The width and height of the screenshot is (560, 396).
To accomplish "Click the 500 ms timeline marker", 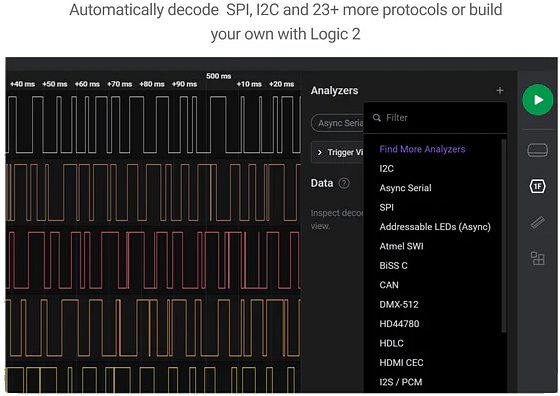I will pos(219,76).
